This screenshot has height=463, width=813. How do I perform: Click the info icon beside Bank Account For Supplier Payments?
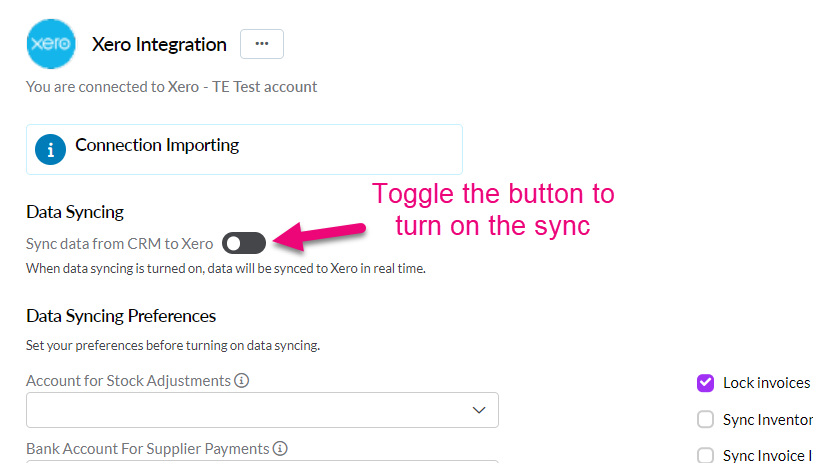(280, 448)
